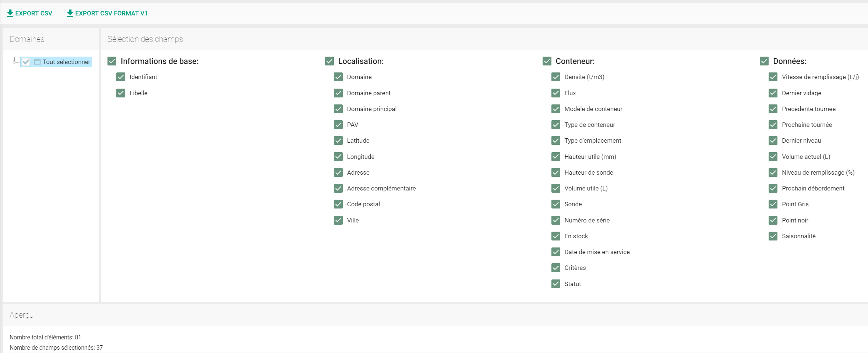Click the EXPORT CSV button label
This screenshot has height=353, width=868.
34,13
